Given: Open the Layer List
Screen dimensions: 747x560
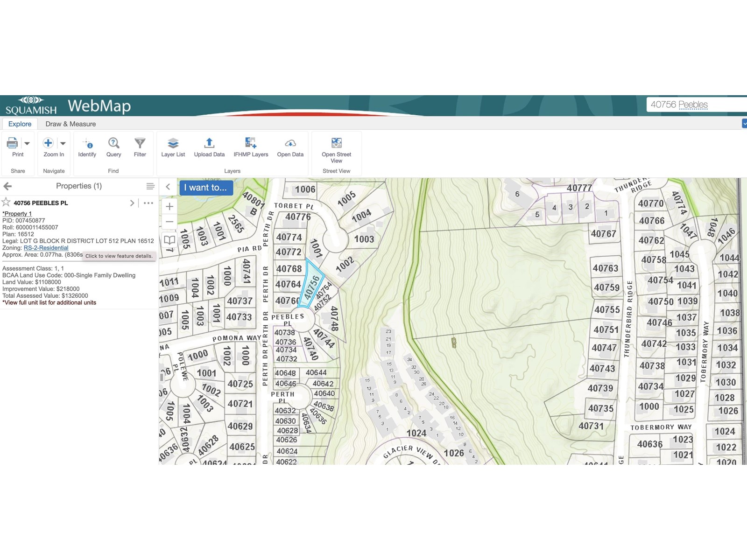Looking at the screenshot, I should [173, 143].
